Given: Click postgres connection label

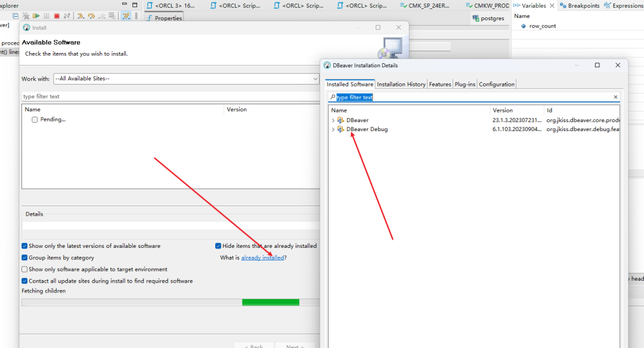Looking at the screenshot, I should point(492,18).
